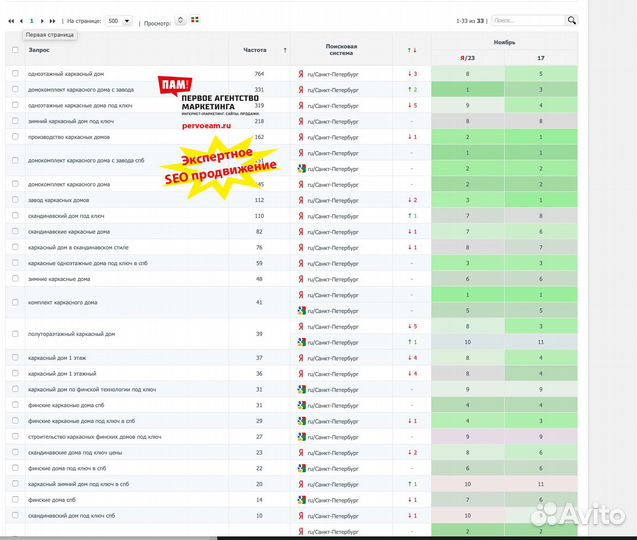The image size is (637, 540).
Task: Check the box for одноэтажный каркасный дом
Action: click(15, 74)
